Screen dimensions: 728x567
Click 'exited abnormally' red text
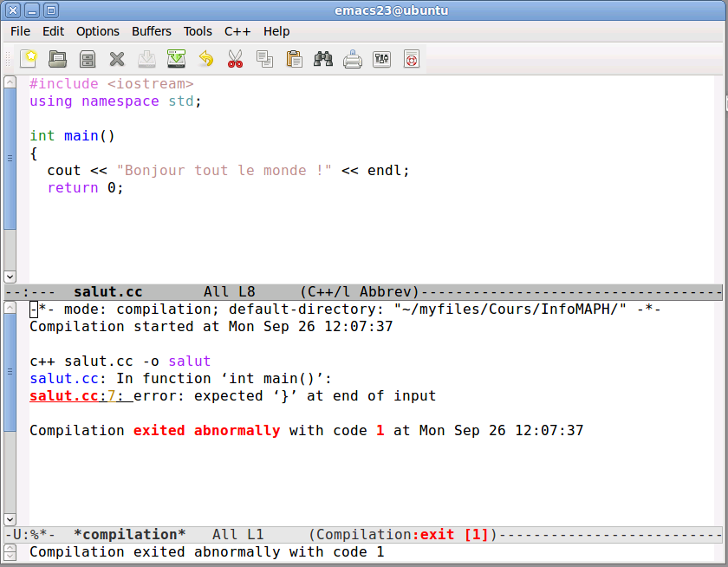[206, 431]
